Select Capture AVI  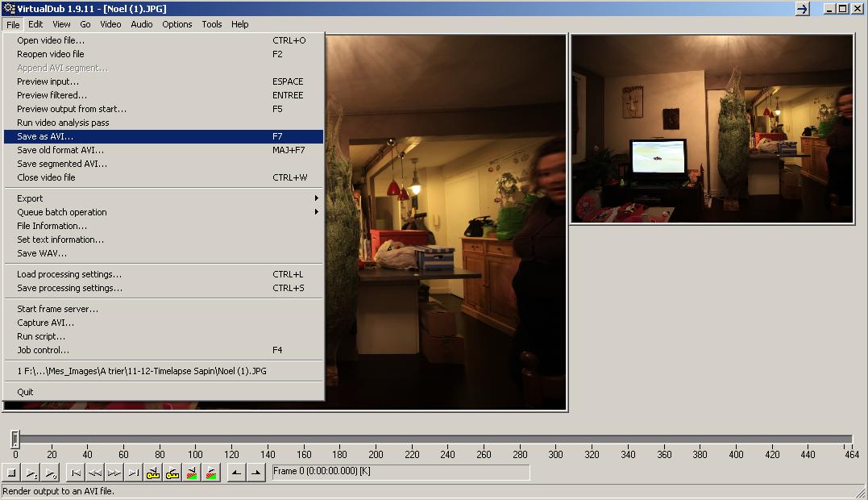(x=164, y=323)
